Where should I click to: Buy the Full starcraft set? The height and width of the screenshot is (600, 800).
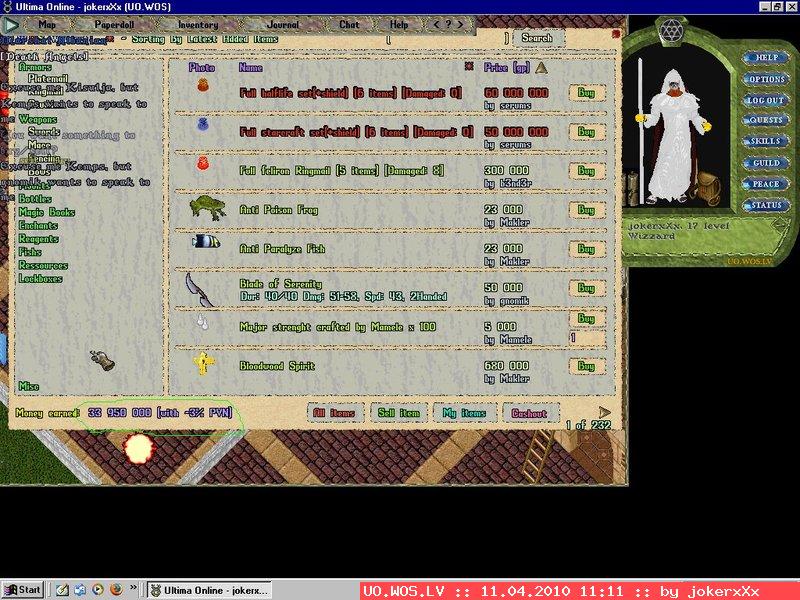tap(586, 132)
